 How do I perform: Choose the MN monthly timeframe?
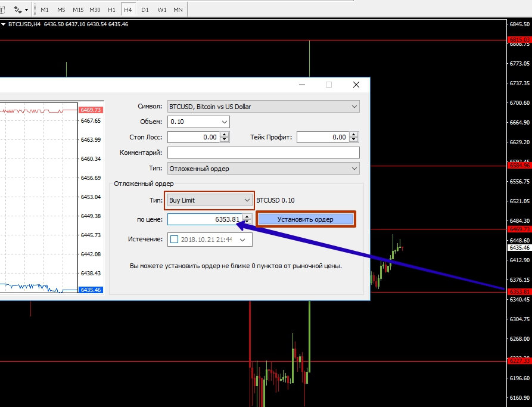click(x=178, y=10)
